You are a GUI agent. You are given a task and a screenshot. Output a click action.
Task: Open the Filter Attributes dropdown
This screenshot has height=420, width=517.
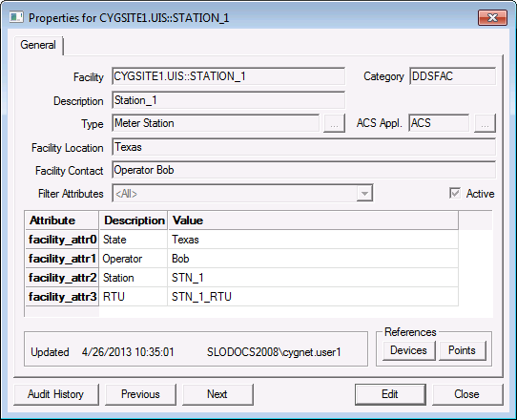click(x=364, y=194)
